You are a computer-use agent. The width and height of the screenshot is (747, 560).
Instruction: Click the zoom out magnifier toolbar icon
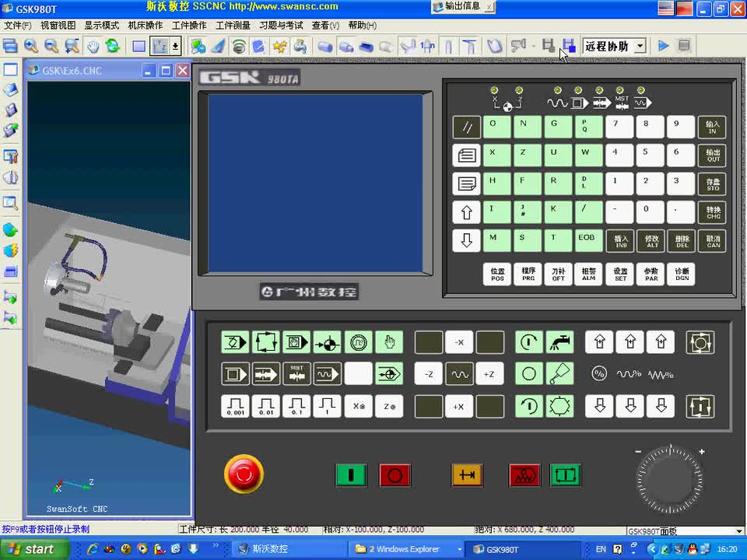[x=51, y=46]
